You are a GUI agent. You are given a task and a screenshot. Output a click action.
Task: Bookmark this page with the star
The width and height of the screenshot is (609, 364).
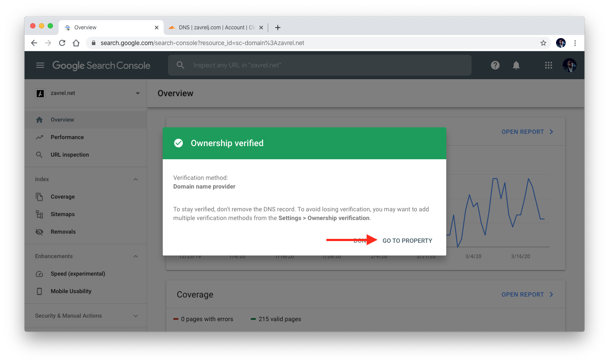pyautogui.click(x=543, y=43)
